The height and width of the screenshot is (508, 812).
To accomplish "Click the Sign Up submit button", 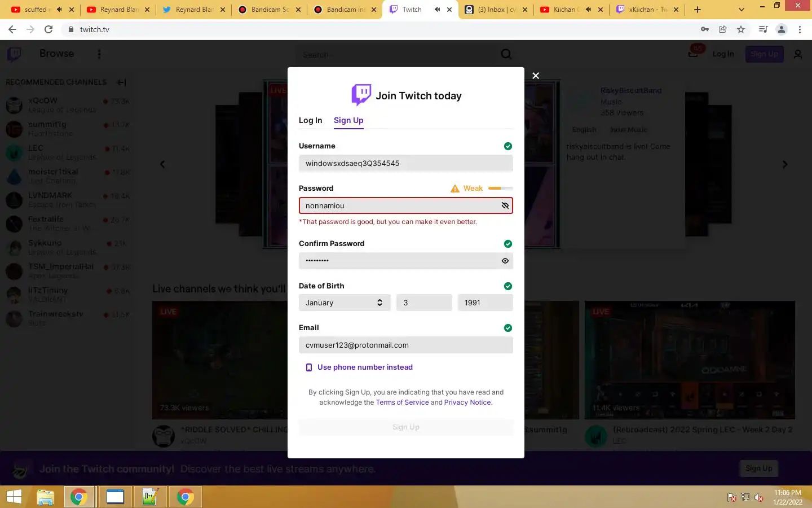I will click(405, 427).
